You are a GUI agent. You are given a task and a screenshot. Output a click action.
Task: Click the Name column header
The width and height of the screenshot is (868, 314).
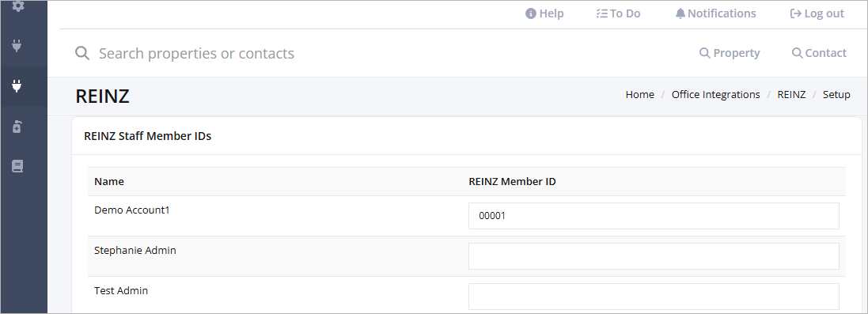pos(109,182)
